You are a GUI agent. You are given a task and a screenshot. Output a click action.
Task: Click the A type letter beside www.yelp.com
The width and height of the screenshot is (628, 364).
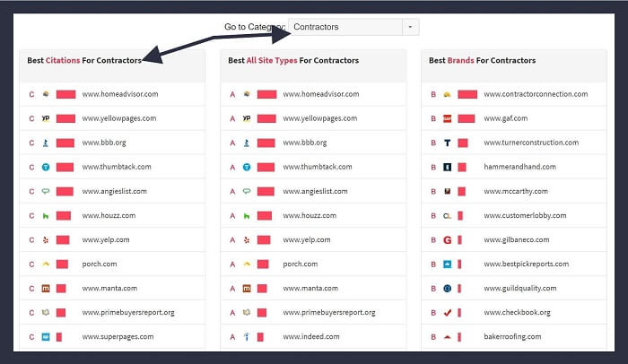(x=232, y=240)
